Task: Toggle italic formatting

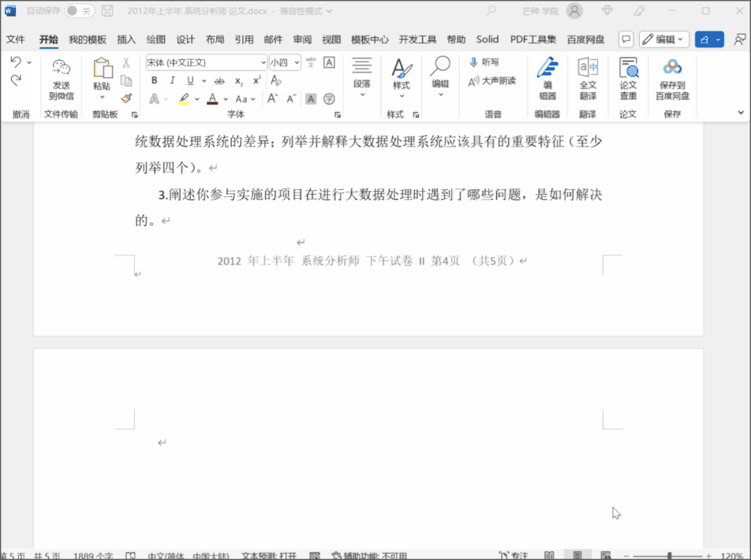Action: [x=172, y=81]
